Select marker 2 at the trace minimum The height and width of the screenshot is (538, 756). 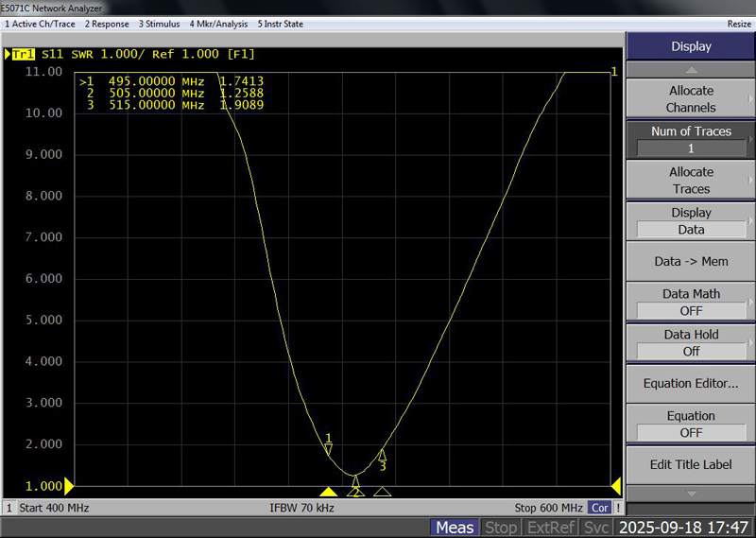tap(355, 481)
